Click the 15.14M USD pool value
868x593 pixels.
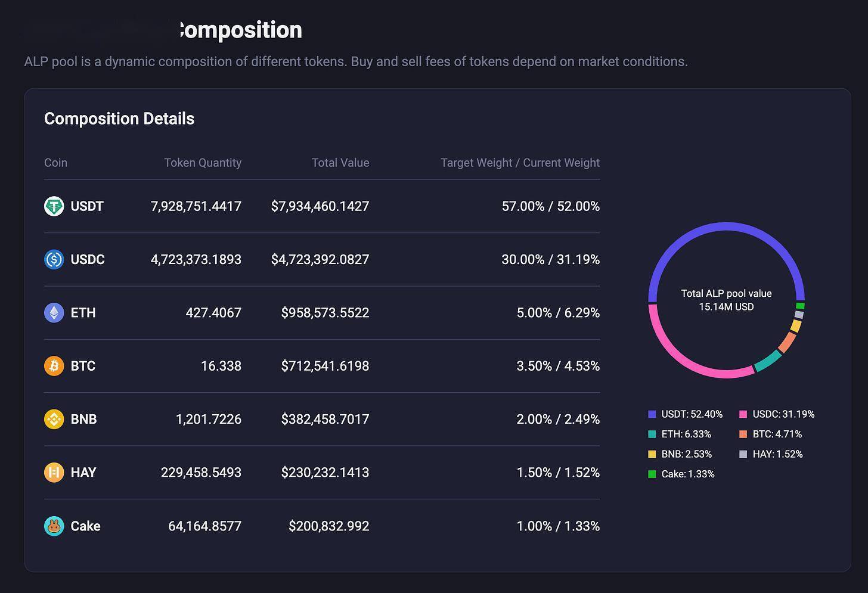coord(726,307)
